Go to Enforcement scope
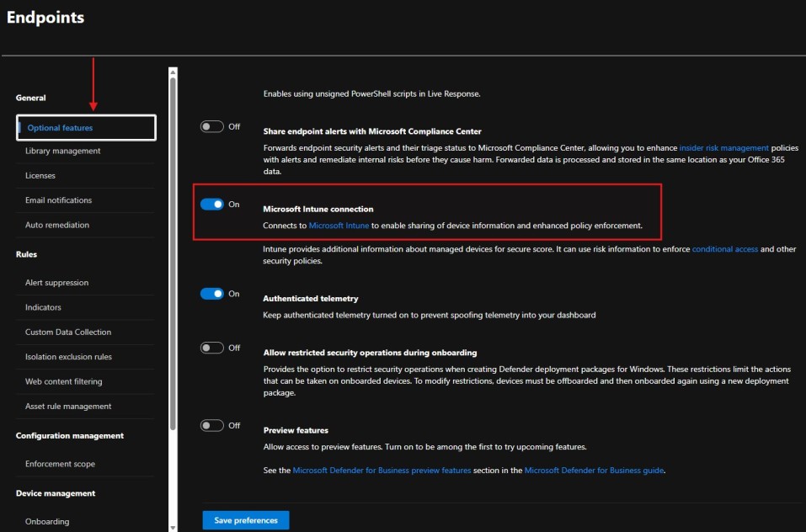 click(x=60, y=464)
